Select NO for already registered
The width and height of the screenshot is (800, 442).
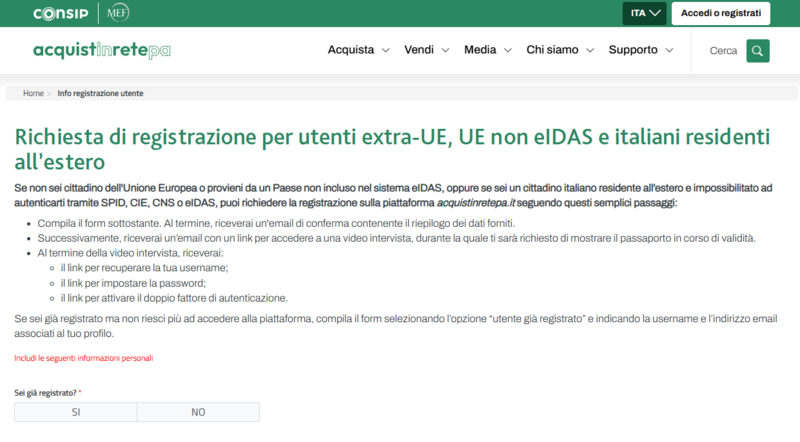(198, 412)
